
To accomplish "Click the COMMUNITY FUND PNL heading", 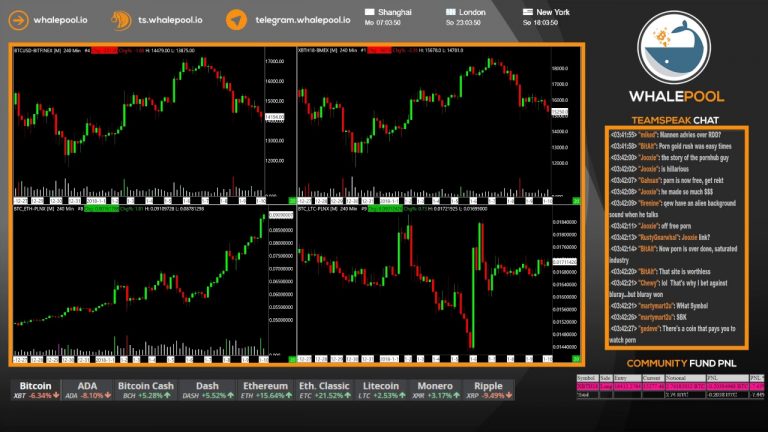I will point(681,363).
